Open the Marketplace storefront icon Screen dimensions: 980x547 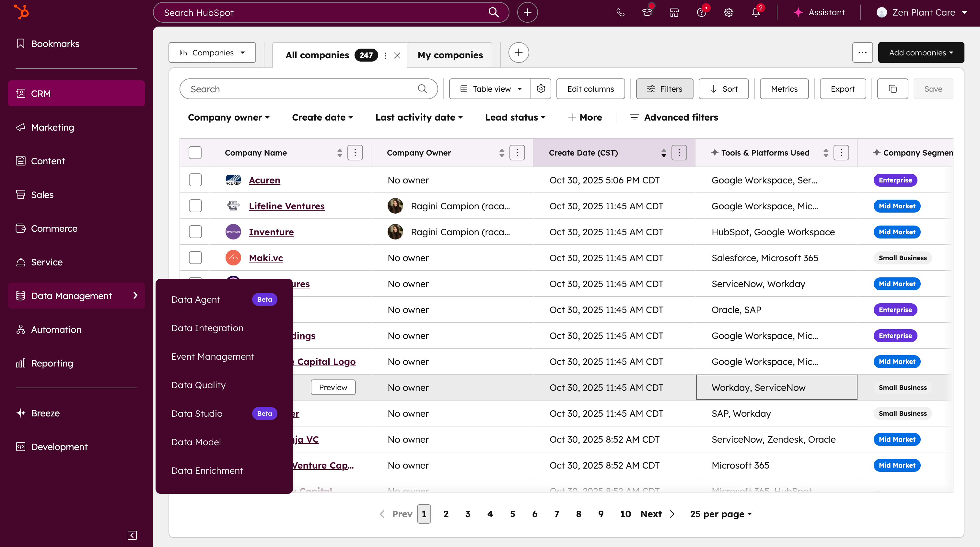click(674, 13)
